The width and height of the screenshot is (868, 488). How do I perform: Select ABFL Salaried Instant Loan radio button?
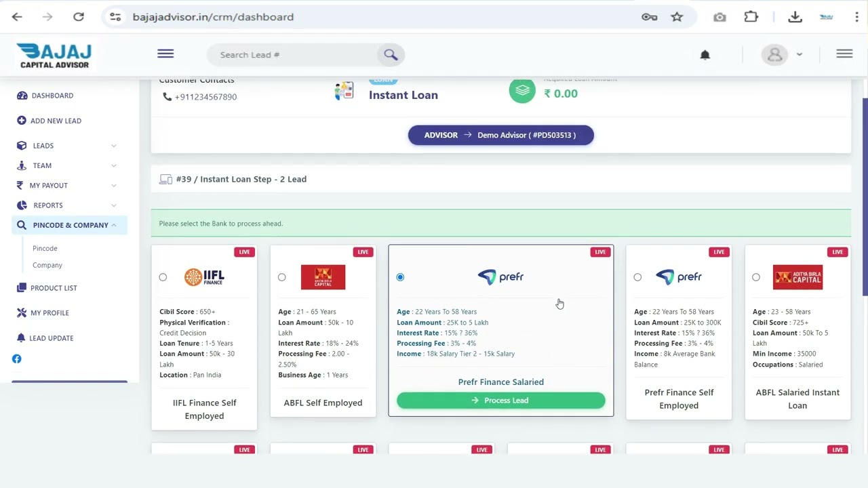(756, 277)
